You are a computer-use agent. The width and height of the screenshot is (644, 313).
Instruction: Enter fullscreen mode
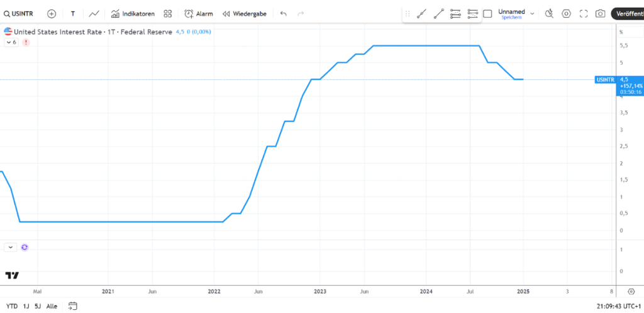(583, 13)
